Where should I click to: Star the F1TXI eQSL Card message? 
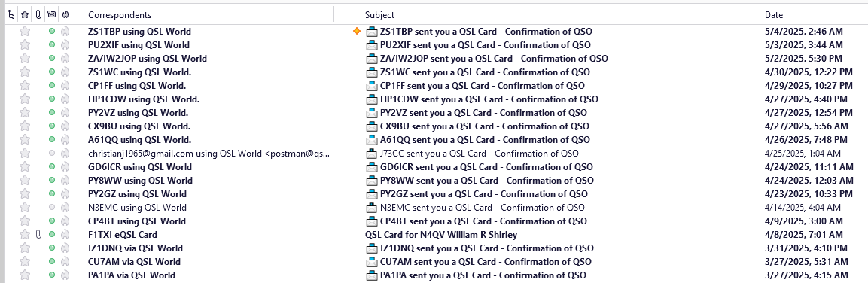coord(25,235)
